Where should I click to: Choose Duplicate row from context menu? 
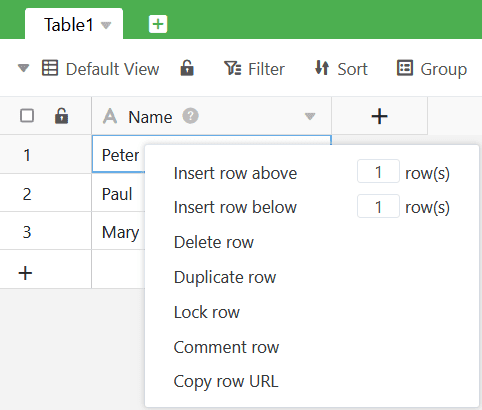click(x=225, y=277)
